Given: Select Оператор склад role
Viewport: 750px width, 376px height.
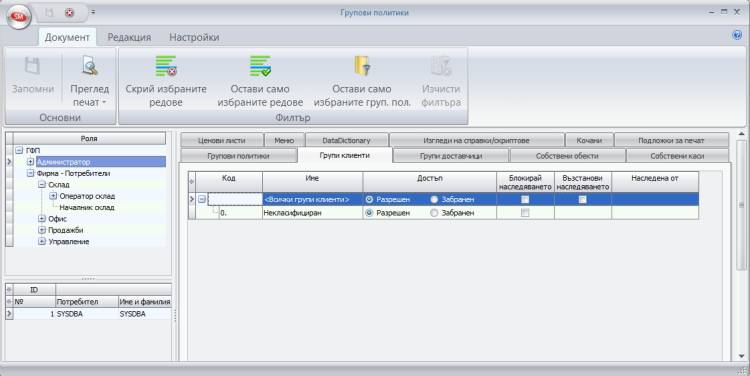Looking at the screenshot, I should pos(87,196).
